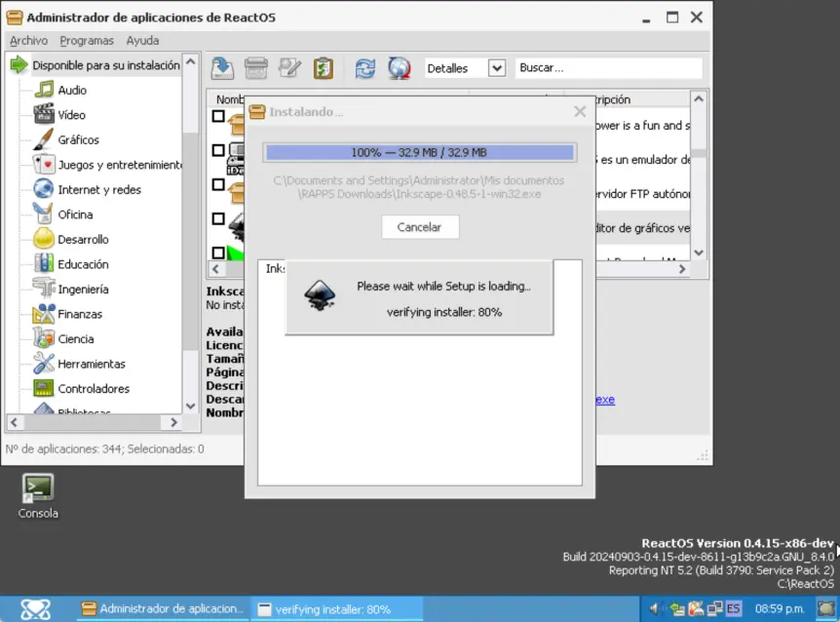
Task: Tick the second application checkbox in the list
Action: (218, 150)
